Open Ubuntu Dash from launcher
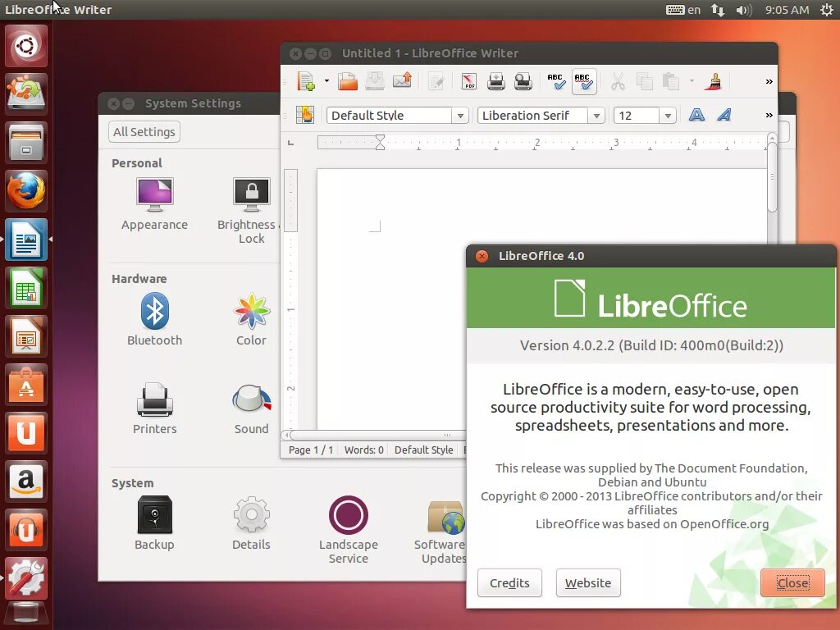This screenshot has width=840, height=630. click(x=26, y=46)
